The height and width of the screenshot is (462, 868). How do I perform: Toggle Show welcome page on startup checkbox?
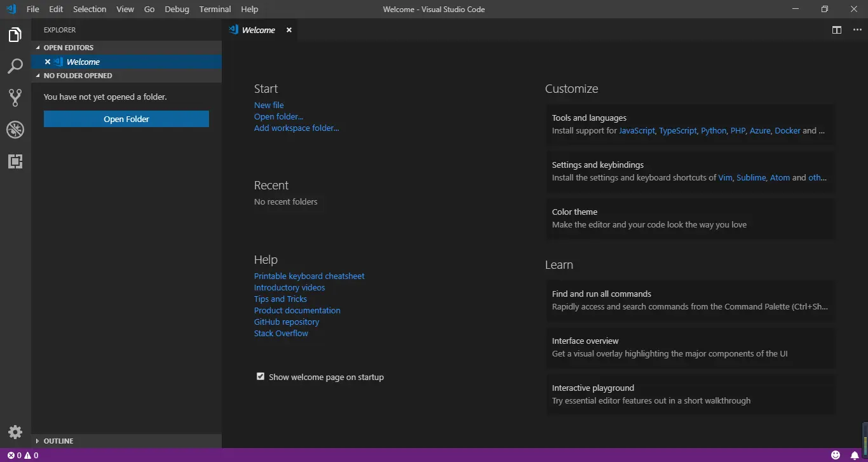(261, 376)
